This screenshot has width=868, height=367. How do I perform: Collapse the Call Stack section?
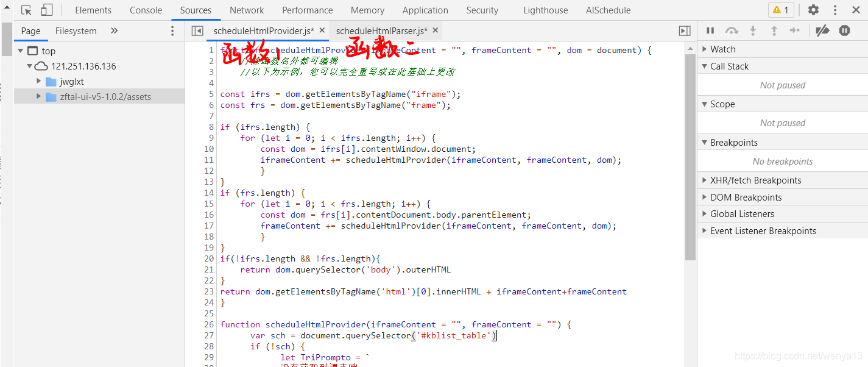pos(783,66)
